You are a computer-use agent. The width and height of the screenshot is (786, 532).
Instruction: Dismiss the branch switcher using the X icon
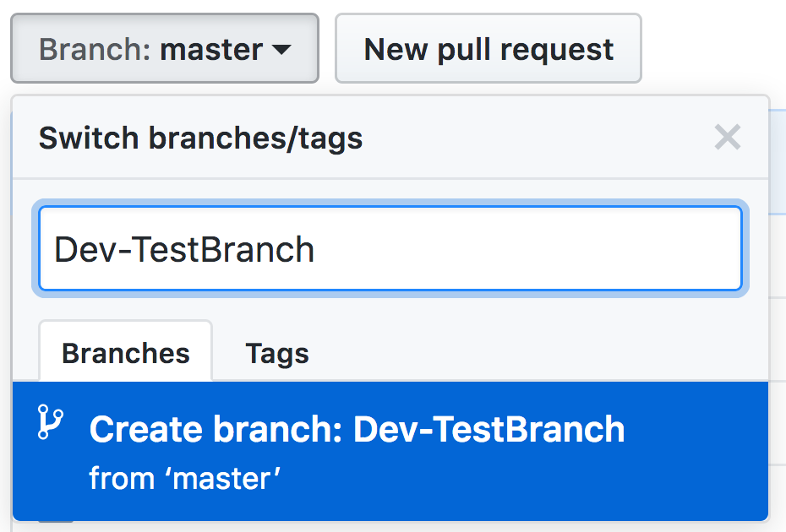[727, 137]
